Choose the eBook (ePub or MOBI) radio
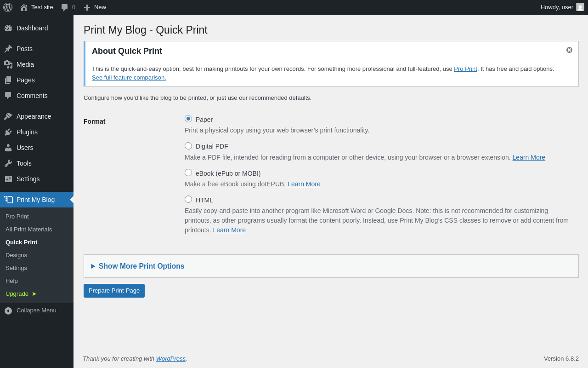588x368 pixels. click(188, 172)
